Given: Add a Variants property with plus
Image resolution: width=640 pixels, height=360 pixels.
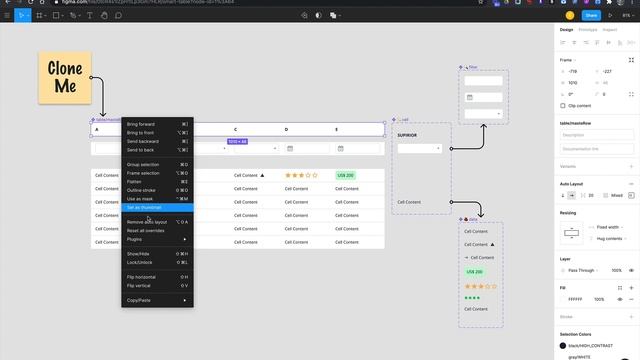Looking at the screenshot, I should click(631, 167).
